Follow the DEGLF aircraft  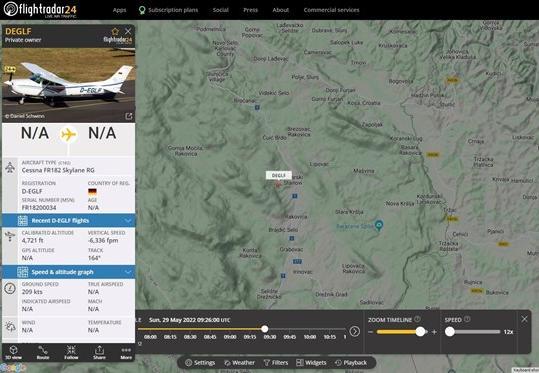point(71,352)
